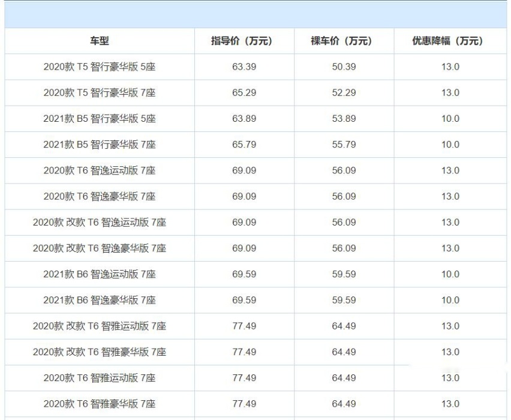Click 69.09 in non-改款 2020款 T6 智逸运动版 row
The width and height of the screenshot is (511, 420).
244,170
